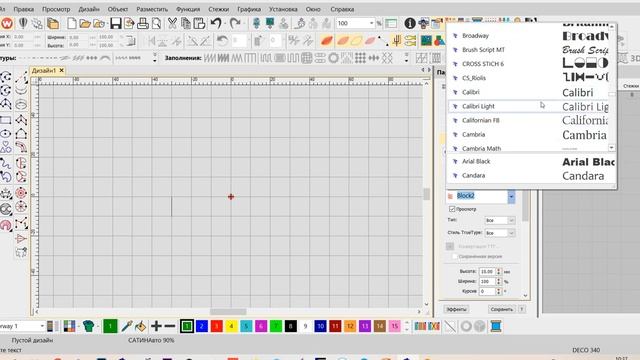Viewport: 640px width, 360px height.
Task: Choose the Brush Script MT font
Action: pyautogui.click(x=529, y=50)
